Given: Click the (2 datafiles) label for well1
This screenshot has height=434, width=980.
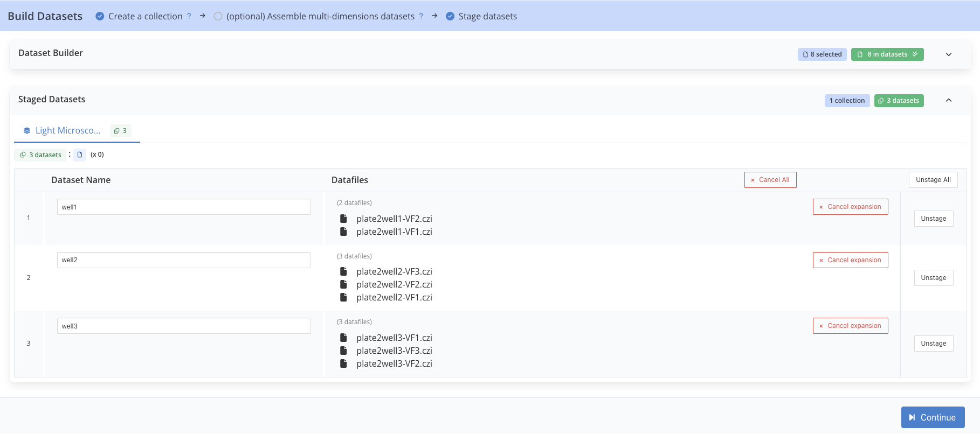Looking at the screenshot, I should (354, 203).
